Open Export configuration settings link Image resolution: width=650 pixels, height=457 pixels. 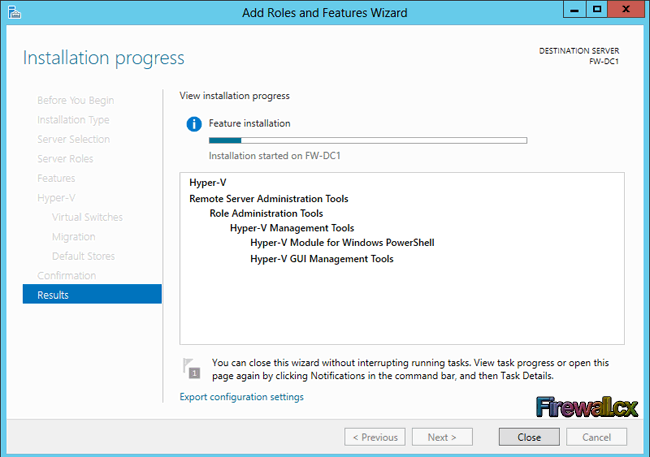coord(241,397)
